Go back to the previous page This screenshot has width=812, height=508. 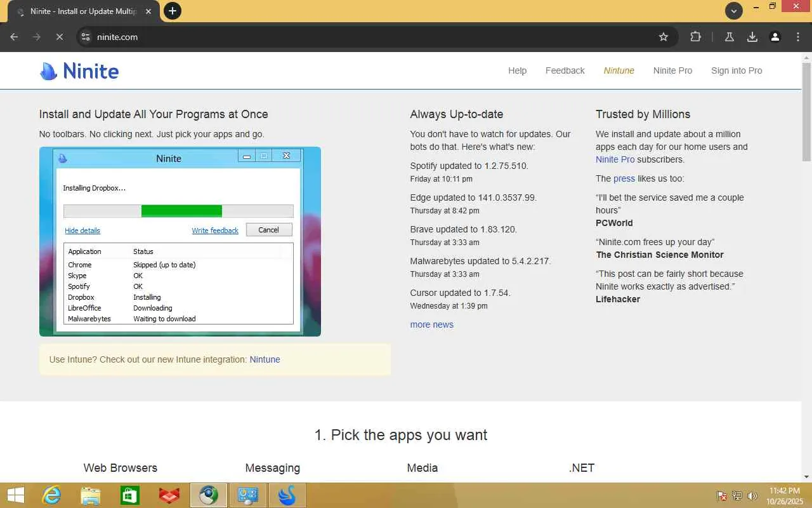click(14, 37)
